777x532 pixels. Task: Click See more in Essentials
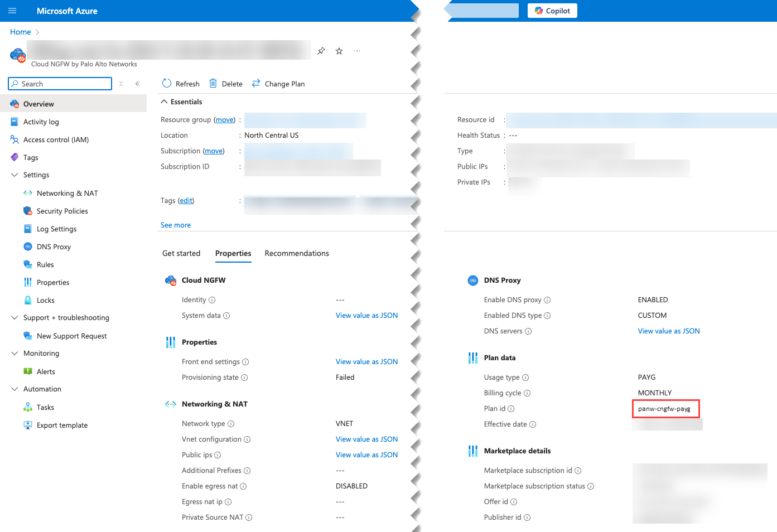176,225
